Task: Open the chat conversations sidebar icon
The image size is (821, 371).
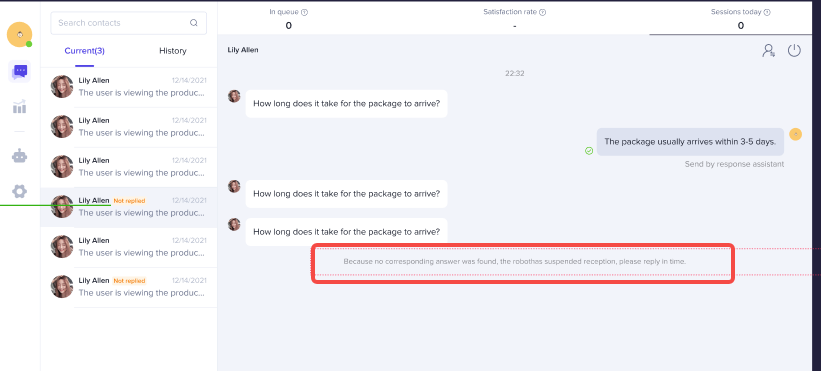Action: 19,71
